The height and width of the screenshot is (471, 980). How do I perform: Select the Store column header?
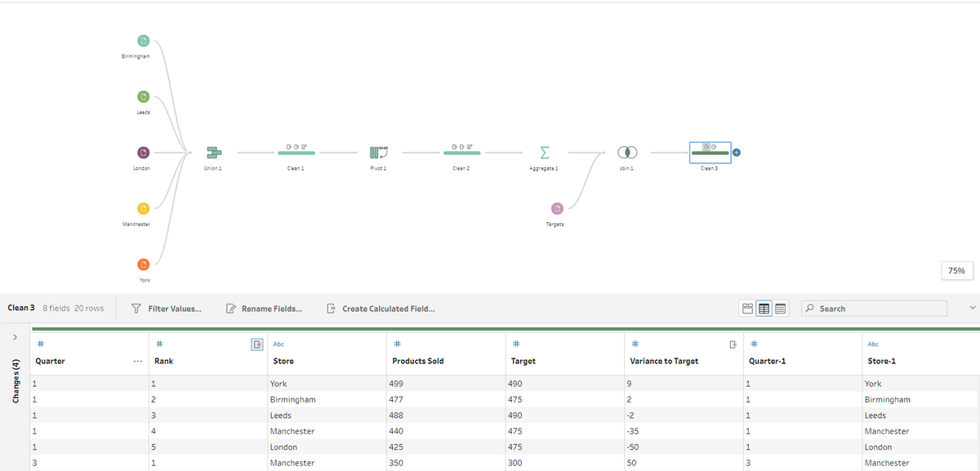pyautogui.click(x=283, y=361)
